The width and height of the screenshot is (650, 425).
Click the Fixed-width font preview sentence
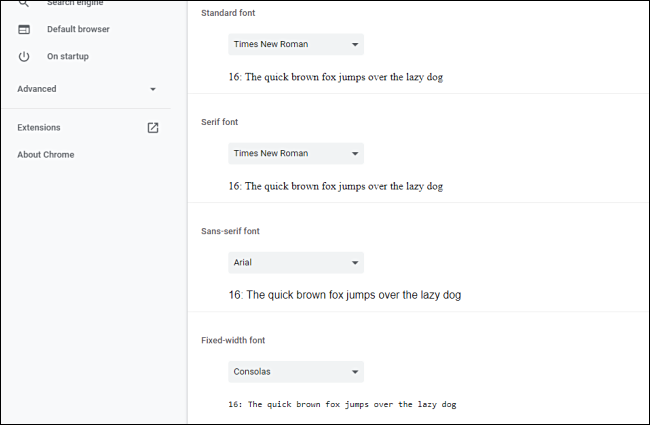[x=342, y=404]
